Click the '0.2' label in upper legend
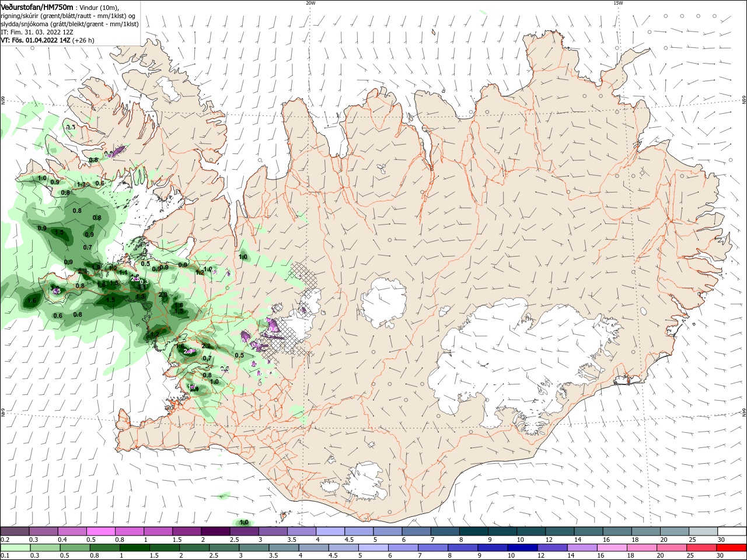This screenshot has height=560, width=747. pos(5,540)
